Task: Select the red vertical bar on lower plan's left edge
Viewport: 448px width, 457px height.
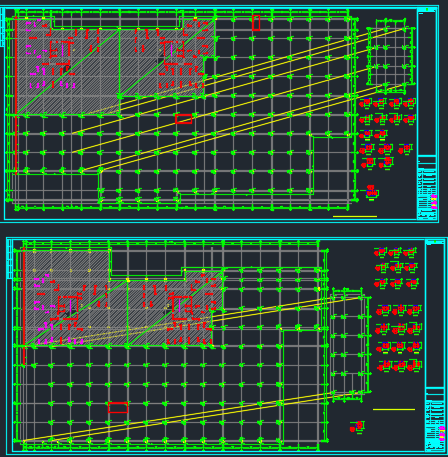Action: tap(24, 307)
